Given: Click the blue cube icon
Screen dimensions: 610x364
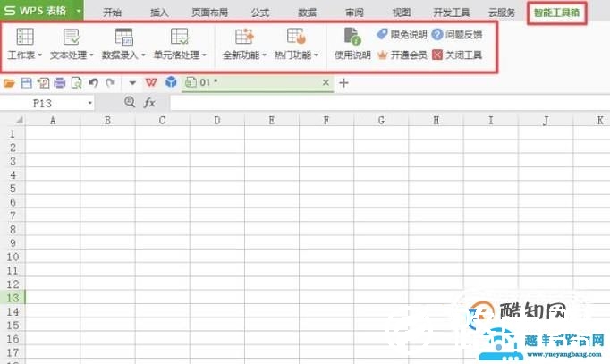Looking at the screenshot, I should (171, 82).
